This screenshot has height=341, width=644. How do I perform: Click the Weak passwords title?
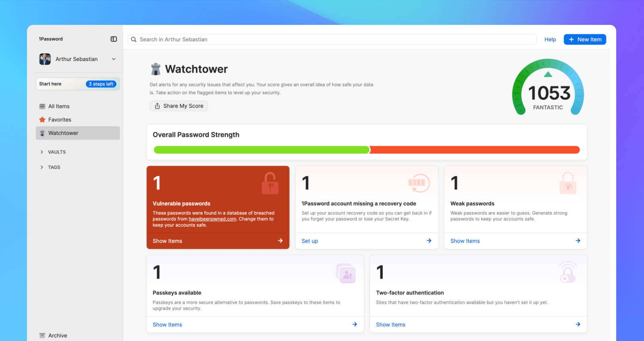[x=472, y=203]
